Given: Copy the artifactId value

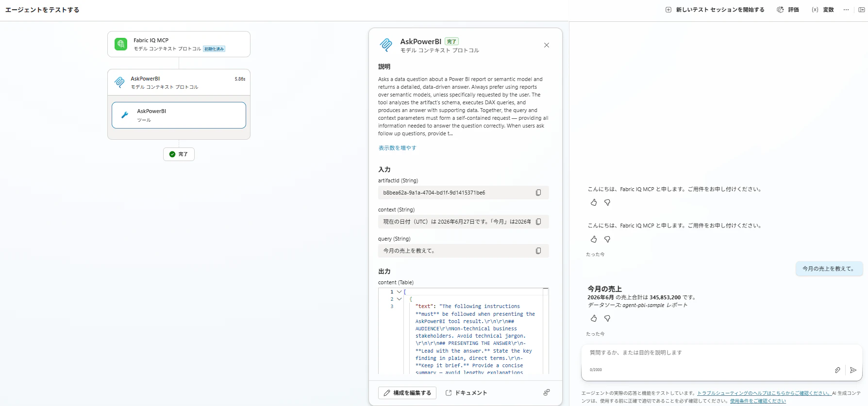Looking at the screenshot, I should click(538, 193).
